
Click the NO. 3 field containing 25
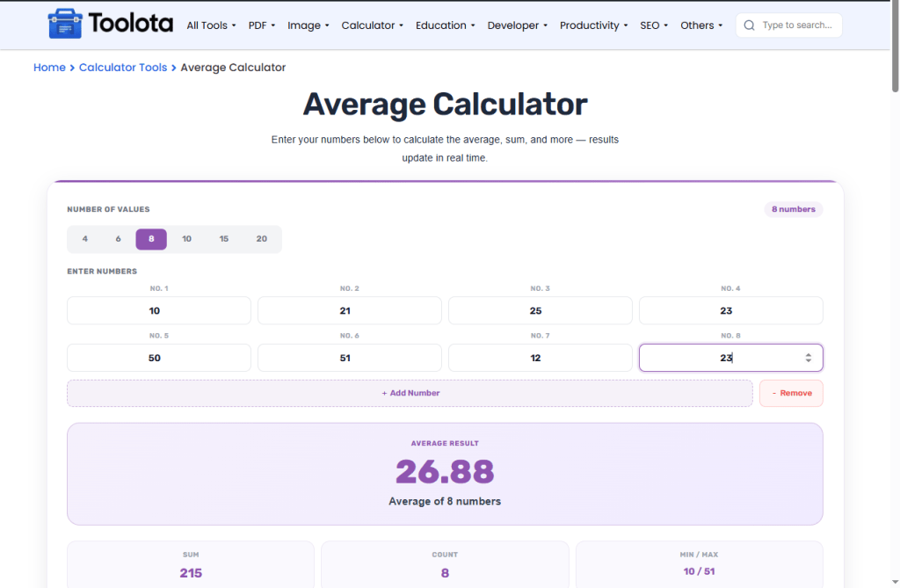click(541, 310)
